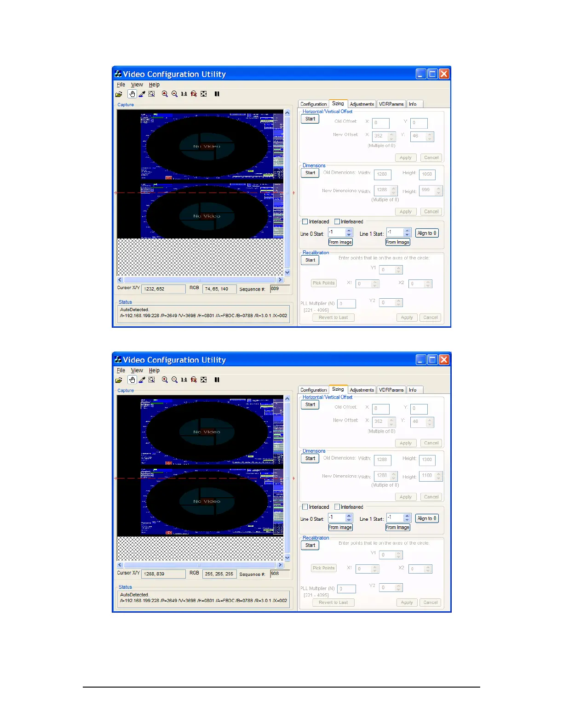Pause capture in sequence 889 window
Viewport: 563px width, 728px height.
click(217, 94)
